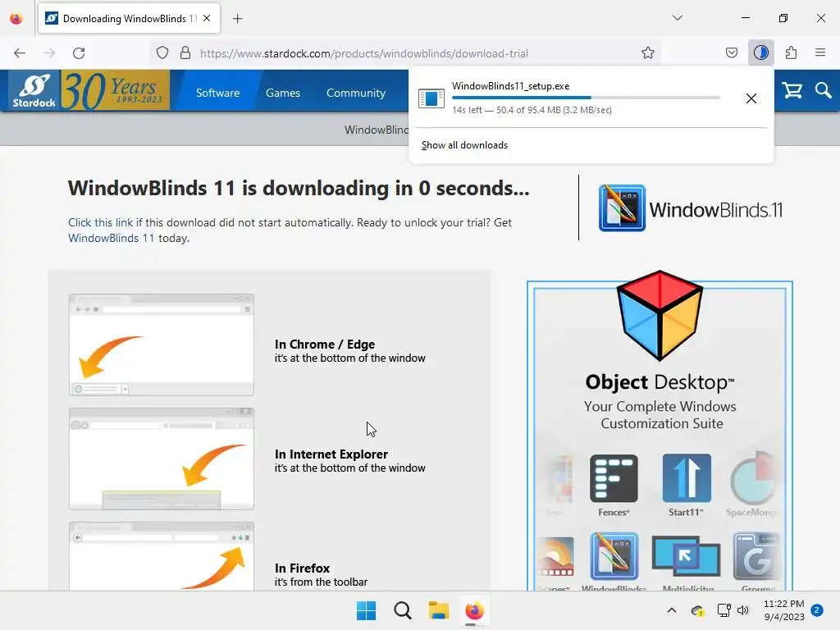Open the notification badge showing 2
Screen dimensions: 840x630
click(x=817, y=610)
